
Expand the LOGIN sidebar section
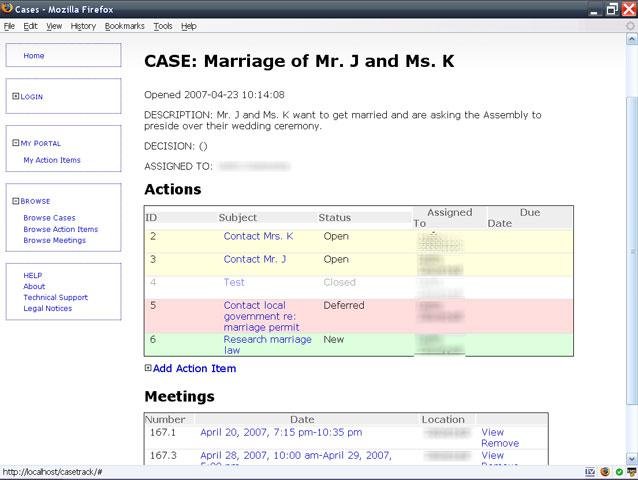(x=15, y=96)
